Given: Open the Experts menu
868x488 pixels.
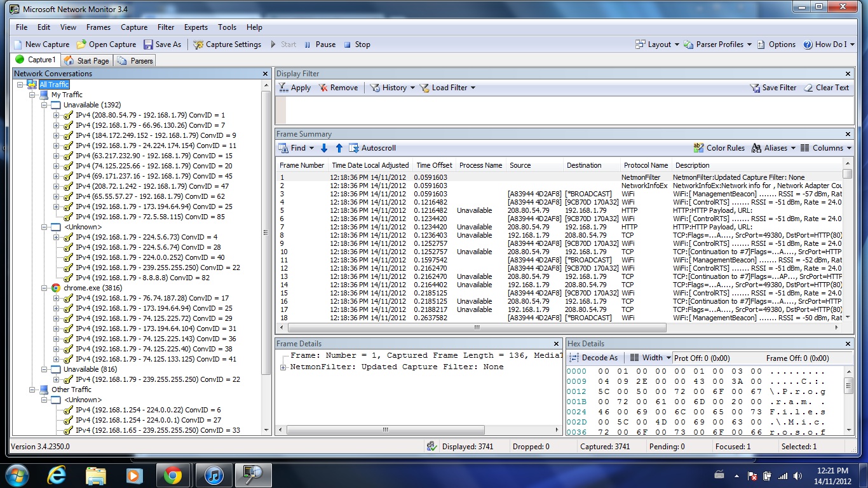Looking at the screenshot, I should click(196, 27).
